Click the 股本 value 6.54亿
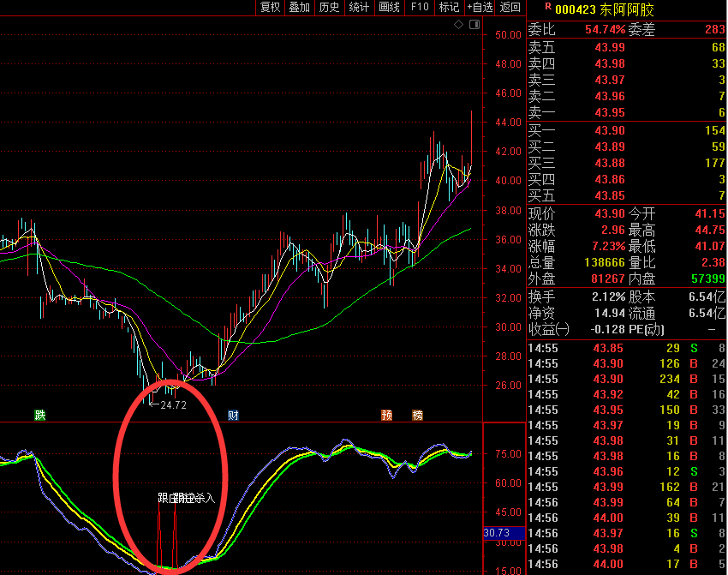This screenshot has width=728, height=575. point(707,296)
